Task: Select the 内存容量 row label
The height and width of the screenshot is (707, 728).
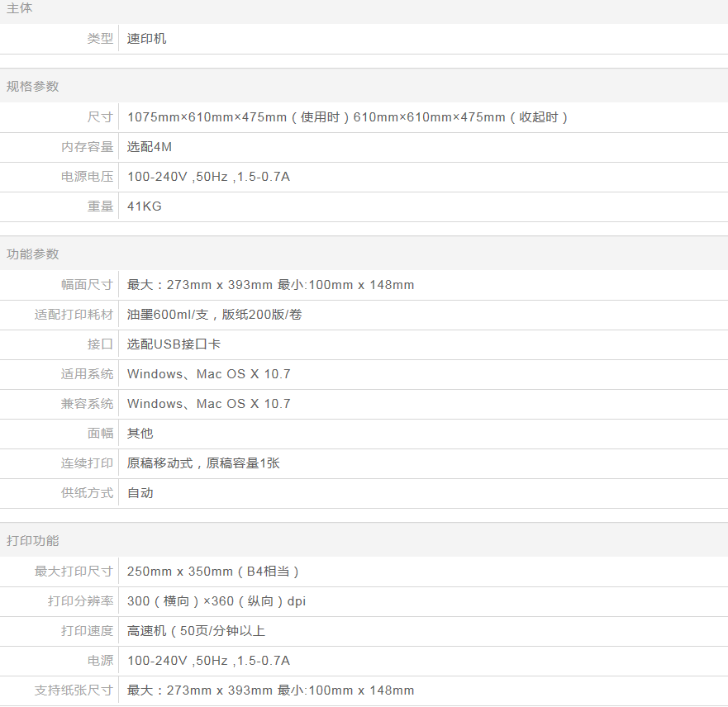Action: (87, 147)
